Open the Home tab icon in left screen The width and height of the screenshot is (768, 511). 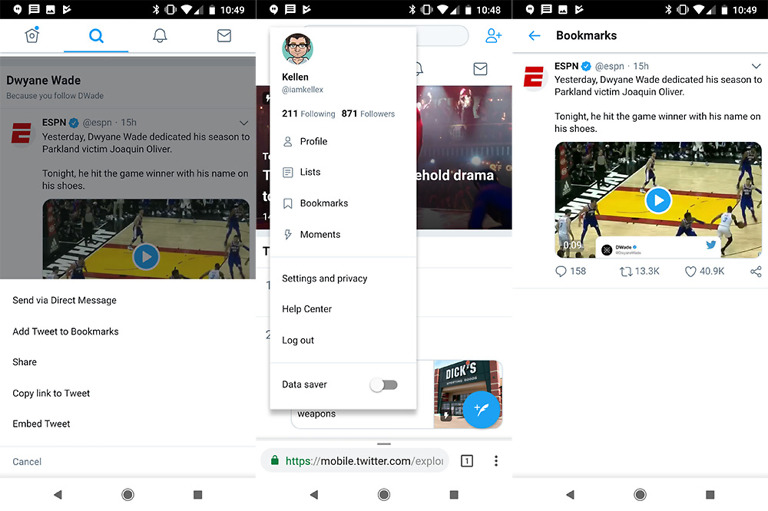[32, 35]
